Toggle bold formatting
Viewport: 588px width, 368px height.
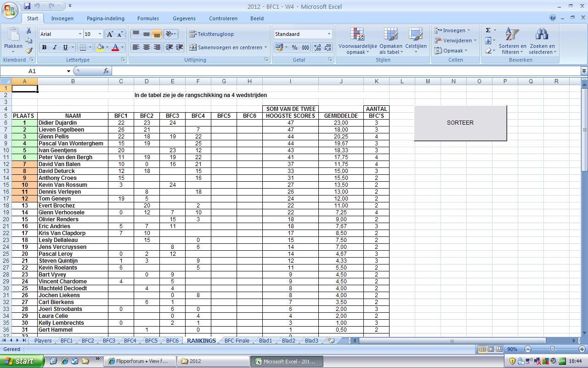click(x=44, y=47)
